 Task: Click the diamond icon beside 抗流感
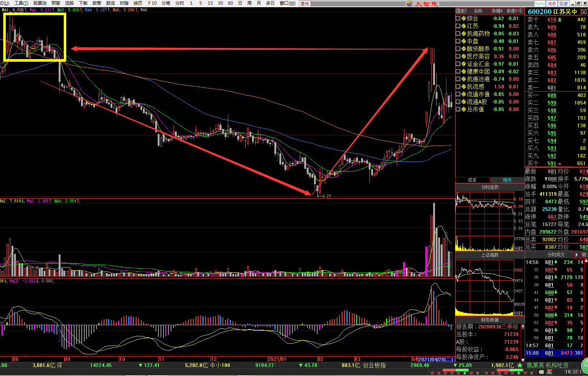[x=464, y=87]
